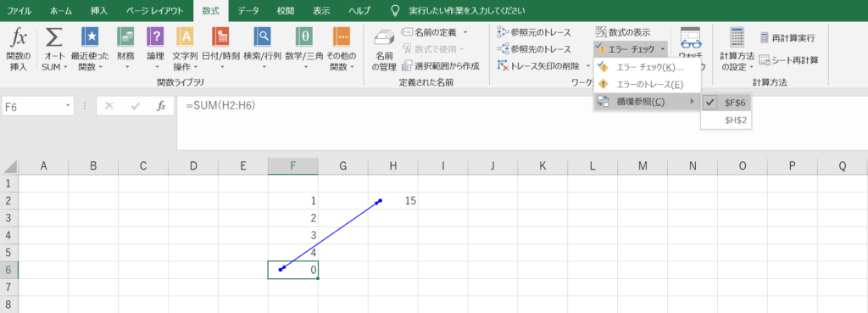Open the 数学/三角 functions icon

click(305, 37)
